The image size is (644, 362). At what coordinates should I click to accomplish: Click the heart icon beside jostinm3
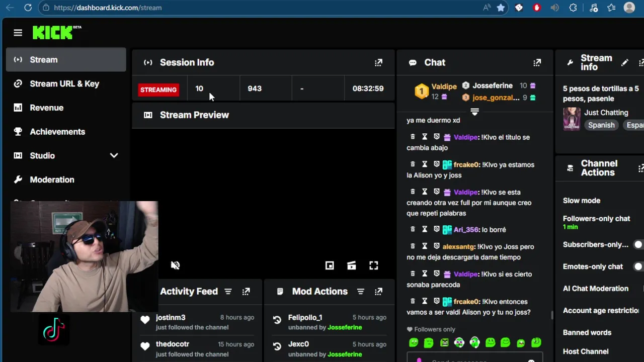point(145,320)
